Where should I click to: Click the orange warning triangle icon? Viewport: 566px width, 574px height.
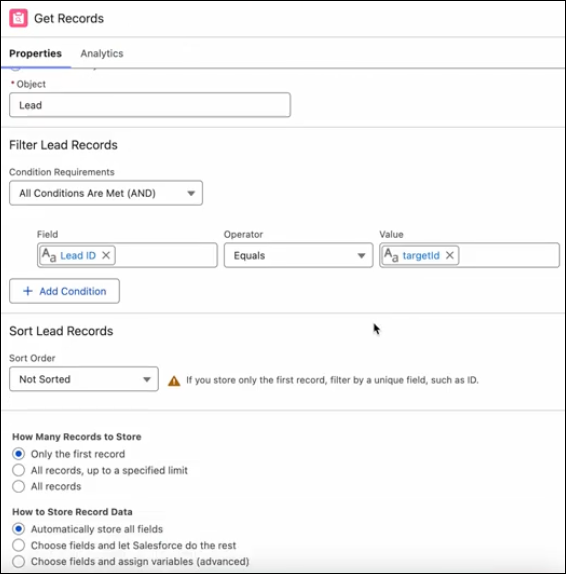coord(174,381)
